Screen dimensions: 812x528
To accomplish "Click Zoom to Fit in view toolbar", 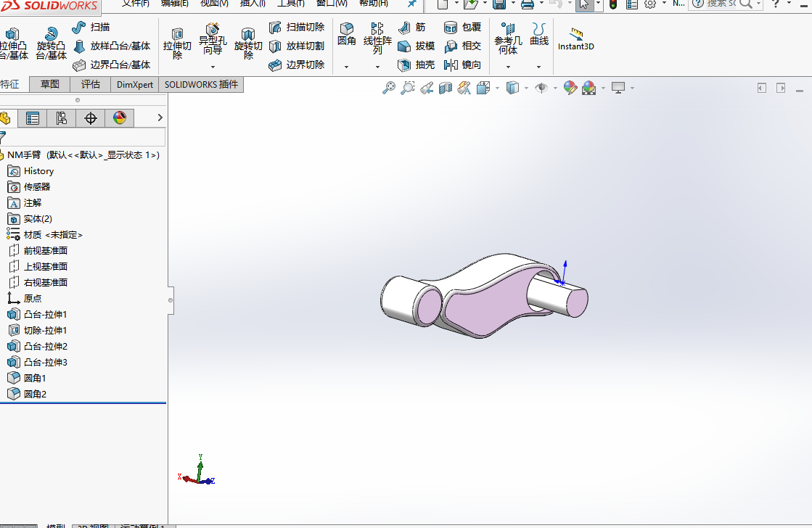I will [388, 88].
